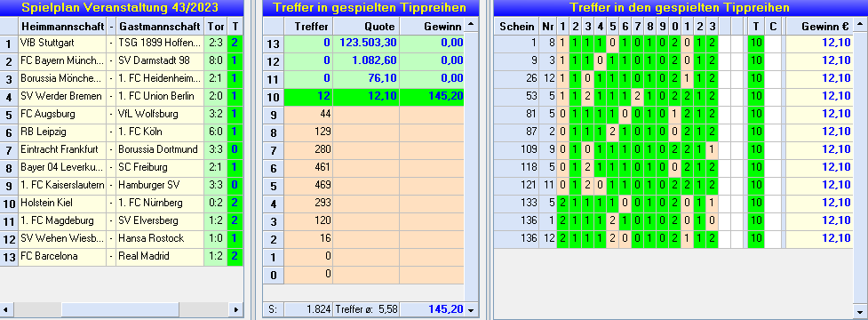Screen dimensions: 868x320
Task: Select Heimmannschaft column header
Action: [62, 26]
